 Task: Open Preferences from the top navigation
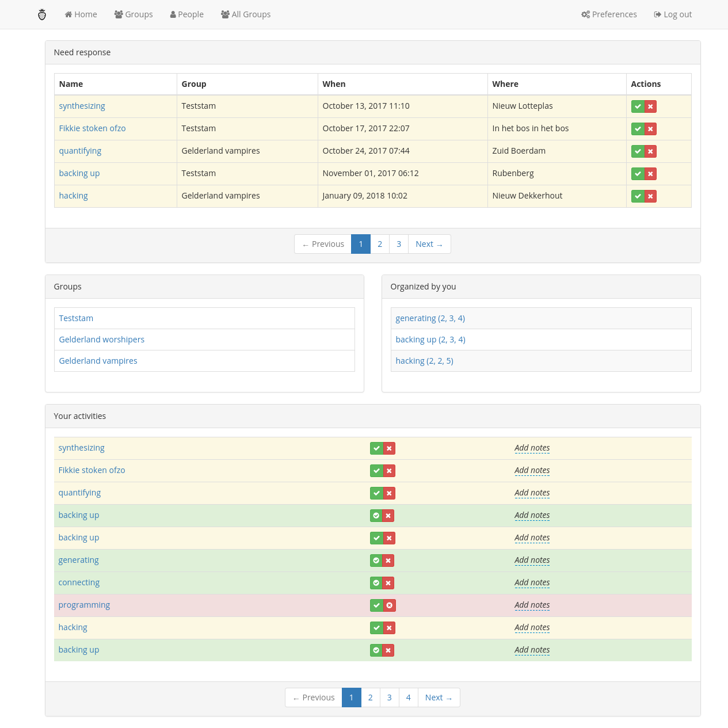609,14
